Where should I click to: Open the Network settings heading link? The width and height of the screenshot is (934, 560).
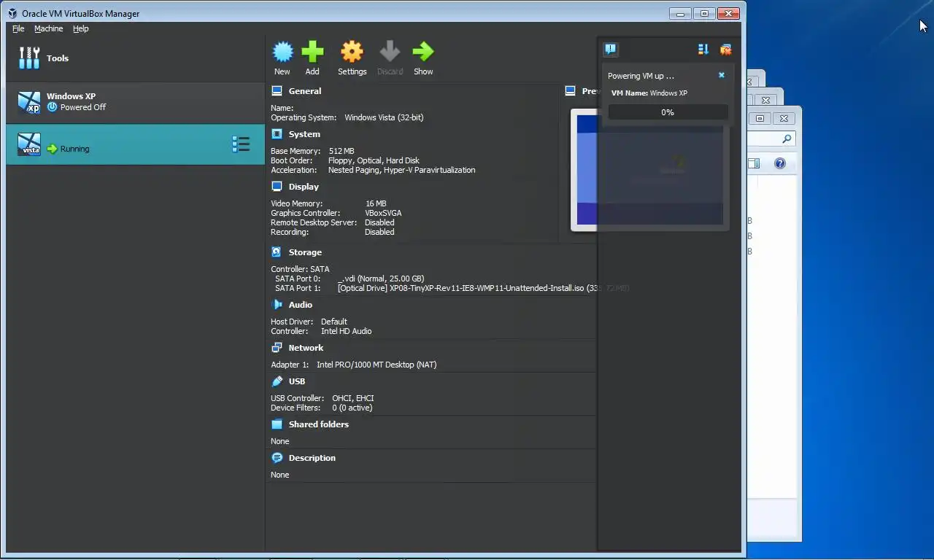click(x=306, y=348)
